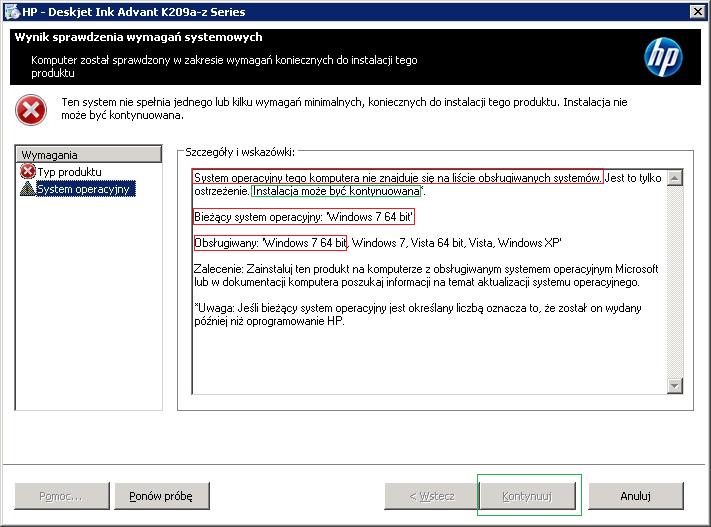Click the 'Zalecenie' recommendation paragraph

(425, 276)
